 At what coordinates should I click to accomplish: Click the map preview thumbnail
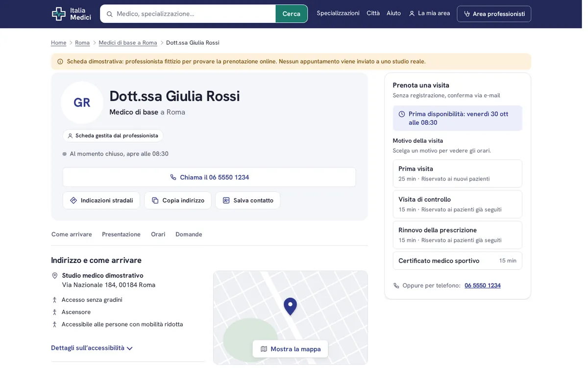point(291,317)
